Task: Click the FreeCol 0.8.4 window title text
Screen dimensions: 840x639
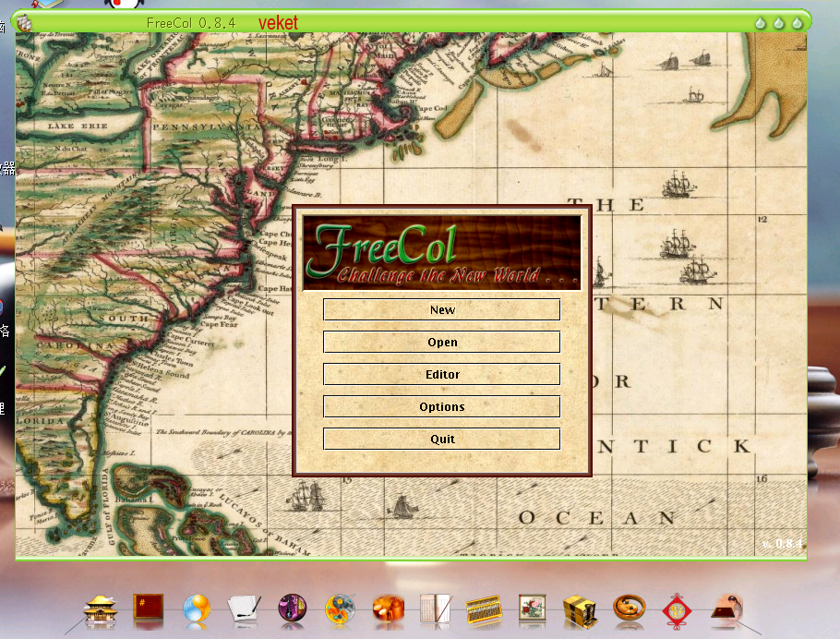Action: pyautogui.click(x=191, y=23)
